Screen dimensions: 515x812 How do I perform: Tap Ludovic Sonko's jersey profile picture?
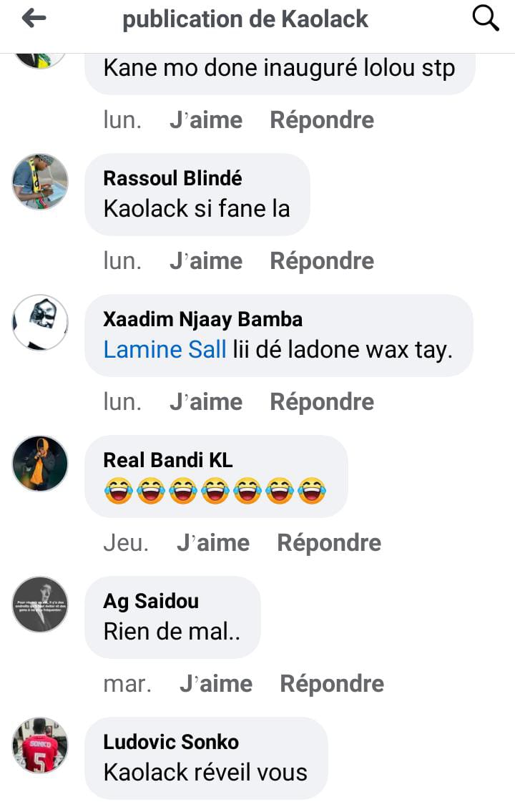click(x=40, y=745)
